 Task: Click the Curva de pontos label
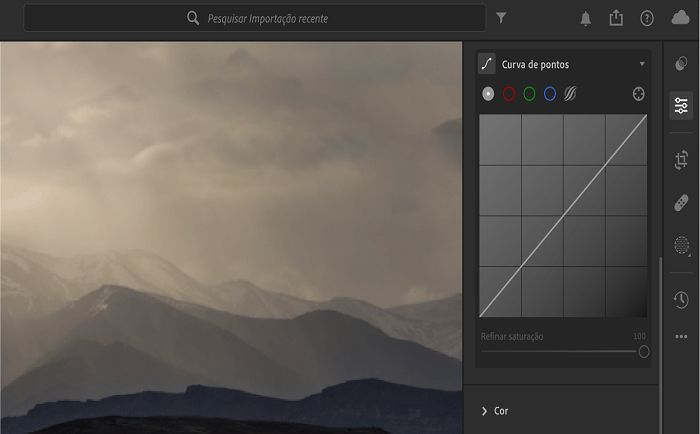(x=535, y=64)
